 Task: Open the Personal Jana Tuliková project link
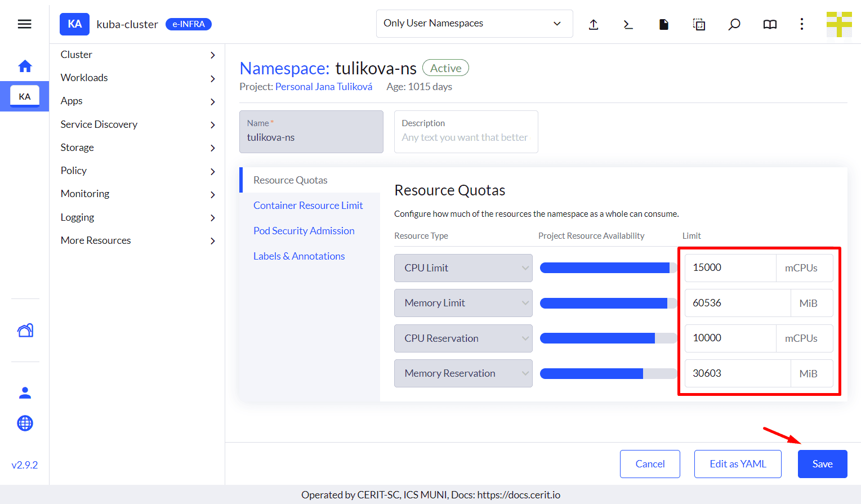(x=324, y=87)
